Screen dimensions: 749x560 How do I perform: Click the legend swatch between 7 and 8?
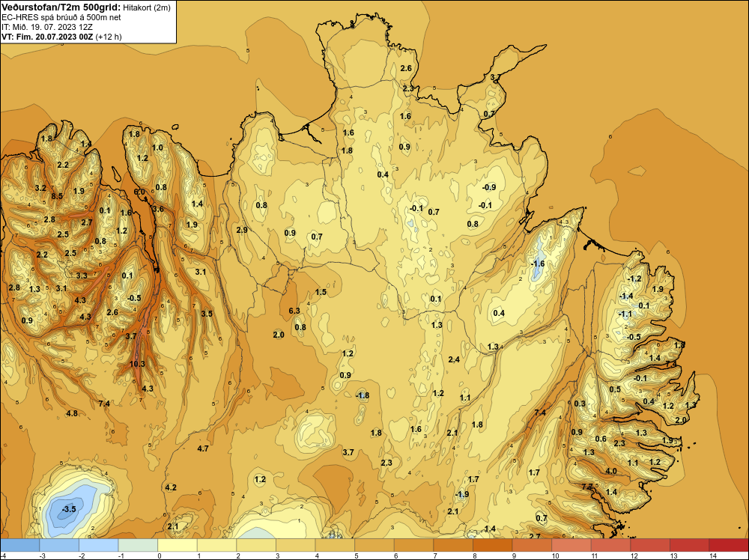tap(453, 545)
